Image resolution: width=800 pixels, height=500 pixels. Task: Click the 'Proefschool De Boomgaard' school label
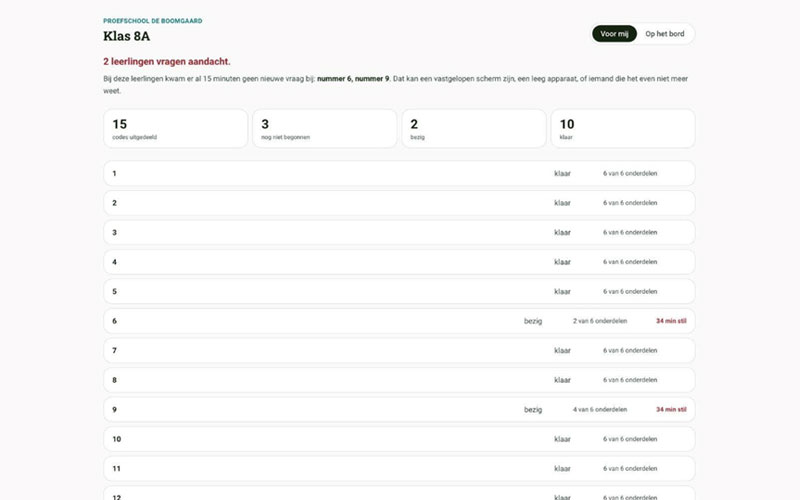tap(153, 21)
